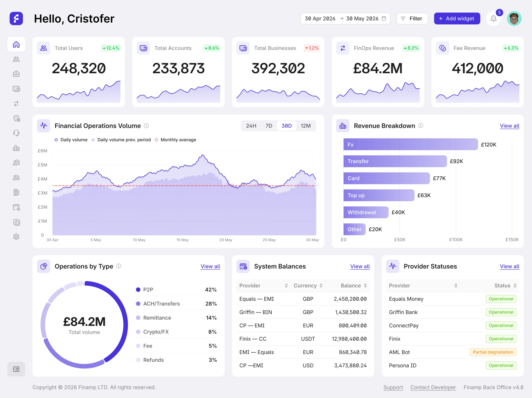This screenshot has height=398, width=532.
Task: Click the Fee Revenue card icon
Action: coord(442,48)
